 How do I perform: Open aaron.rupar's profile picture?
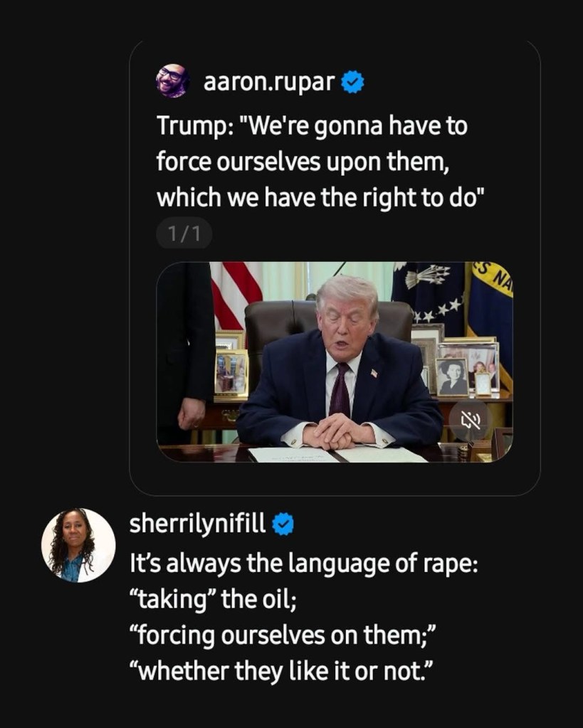(x=172, y=81)
